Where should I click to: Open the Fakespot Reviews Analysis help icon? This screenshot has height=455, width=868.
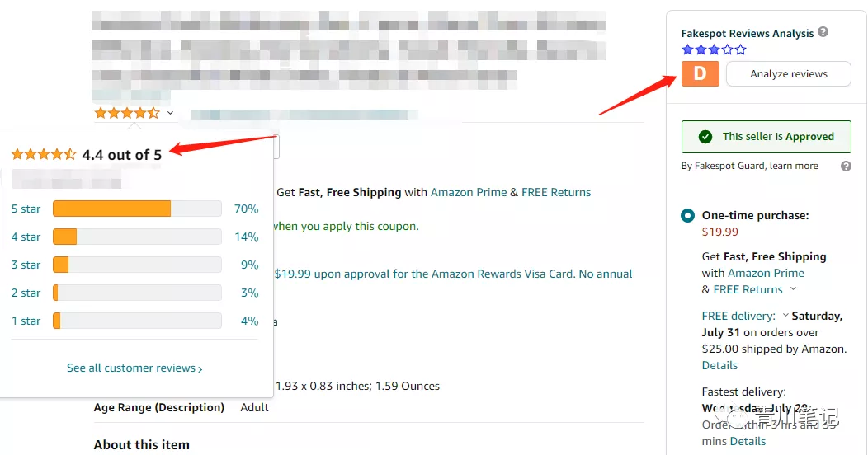coord(823,32)
